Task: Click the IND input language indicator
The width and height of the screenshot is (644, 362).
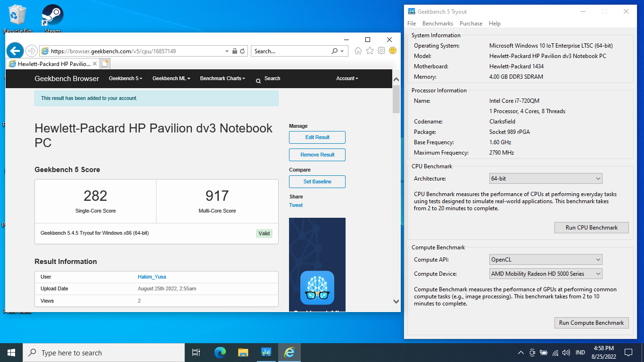Action: click(x=580, y=353)
